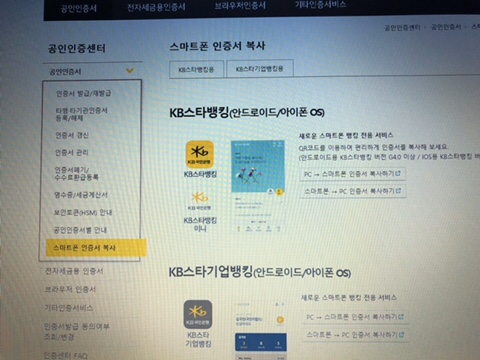Open 인증서폐기/수수료환급등록 in sidebar
The width and height of the screenshot is (480, 360).
pos(76,173)
